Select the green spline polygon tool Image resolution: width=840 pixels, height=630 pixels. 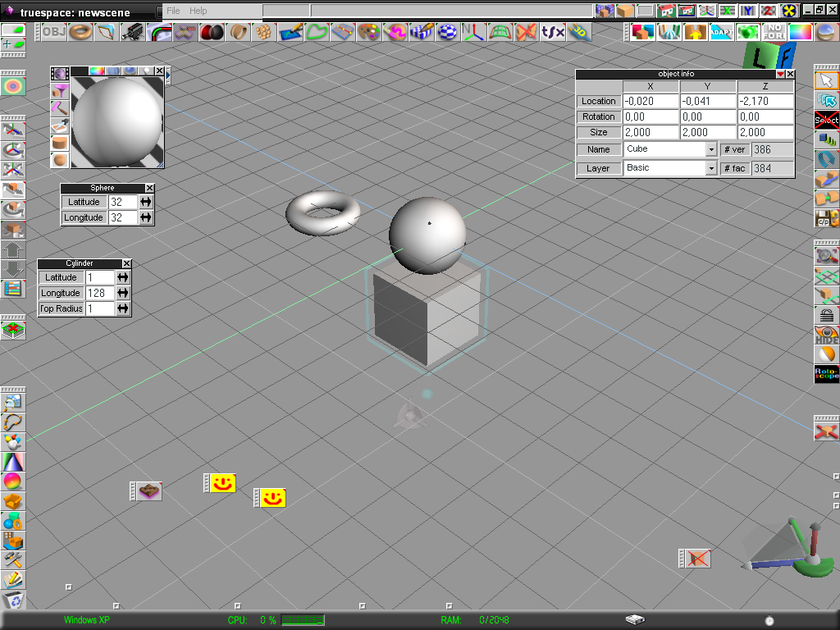pyautogui.click(x=317, y=32)
